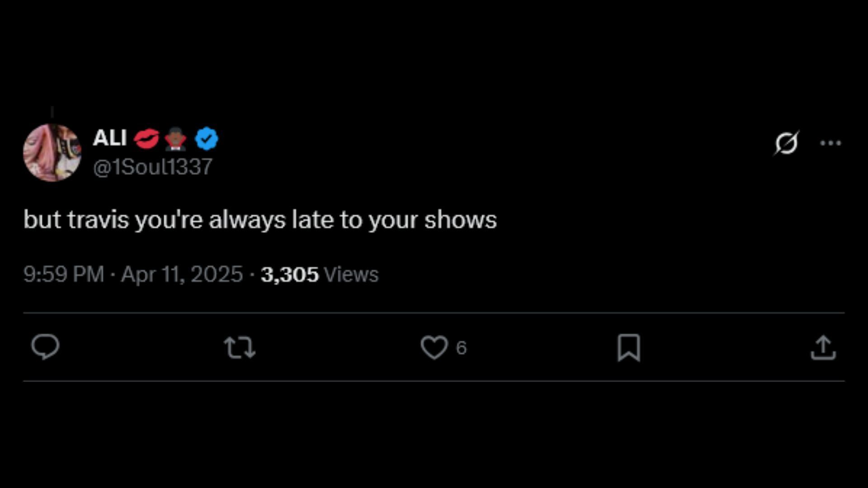Screen dimensions: 868x488
Task: Click the word travis in the tweet
Action: [98, 220]
